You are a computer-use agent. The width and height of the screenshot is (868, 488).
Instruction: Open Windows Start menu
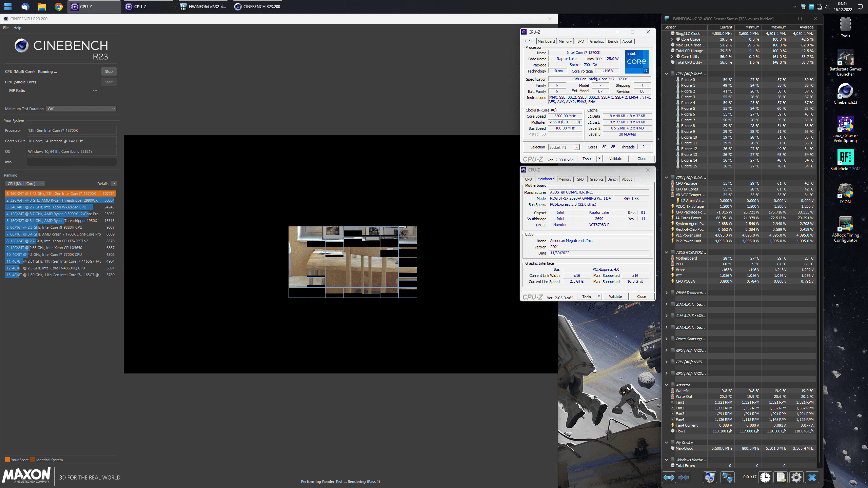tap(8, 6)
